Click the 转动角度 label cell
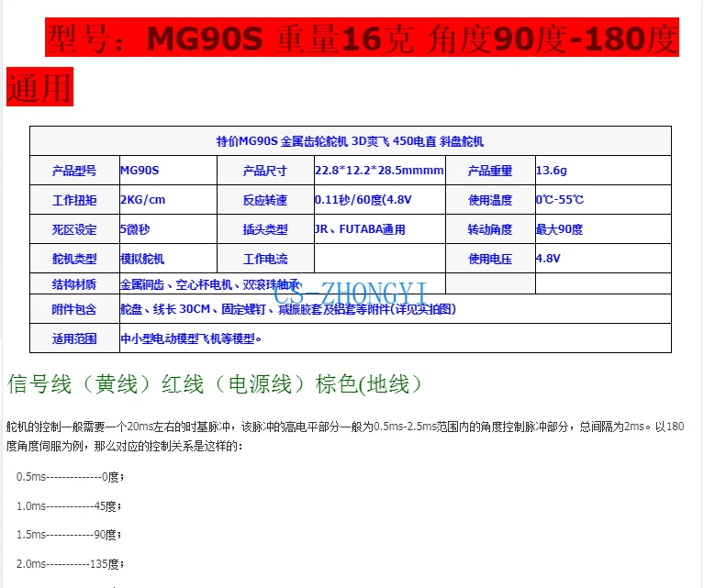 pyautogui.click(x=490, y=230)
